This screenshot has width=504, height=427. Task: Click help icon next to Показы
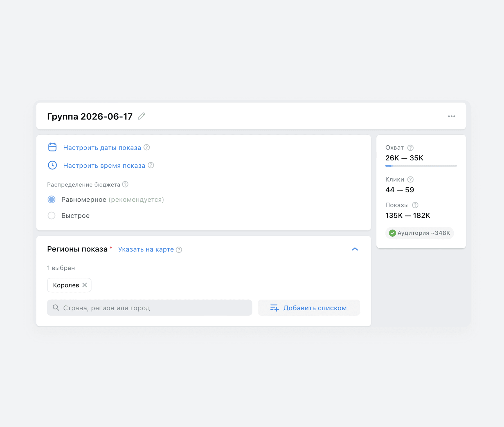(x=415, y=205)
